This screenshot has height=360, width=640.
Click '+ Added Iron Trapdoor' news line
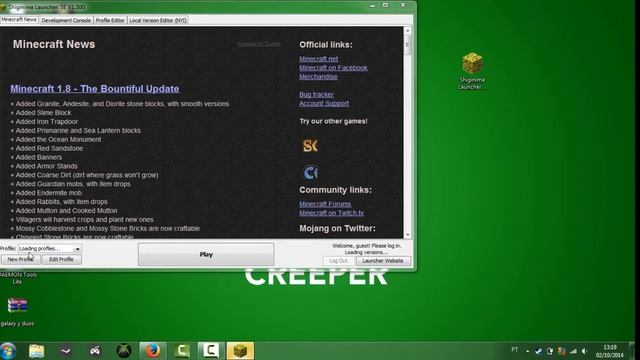[44, 122]
